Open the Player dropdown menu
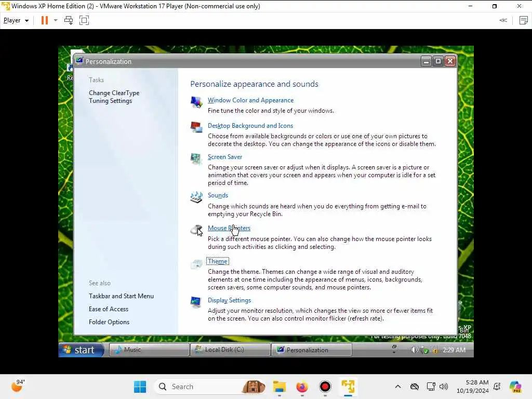 click(16, 20)
